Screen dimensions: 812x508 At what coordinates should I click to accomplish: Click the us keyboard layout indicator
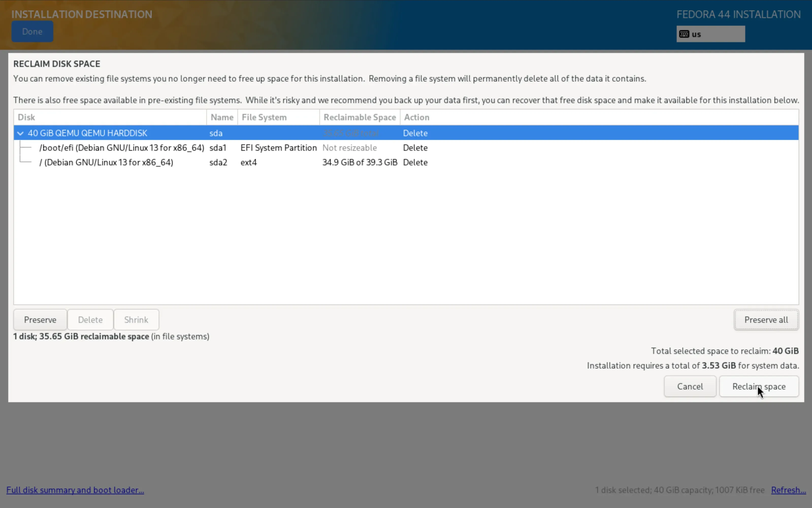point(711,34)
